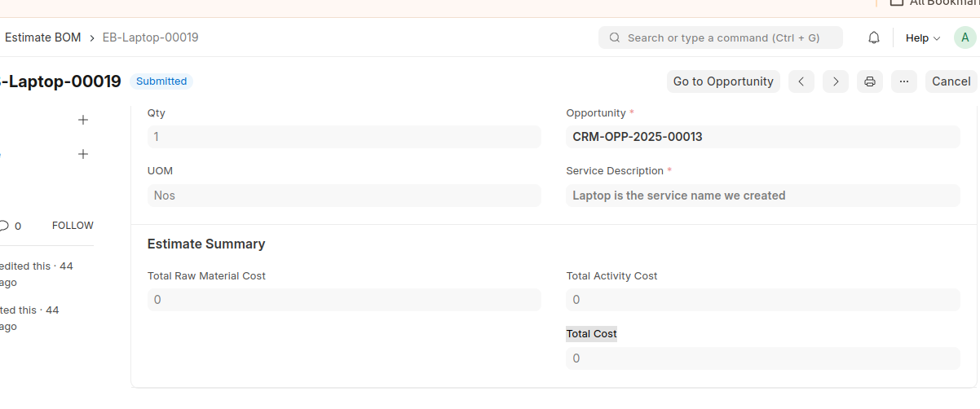The image size is (980, 409).
Task: Click the Qty field
Action: pos(344,137)
